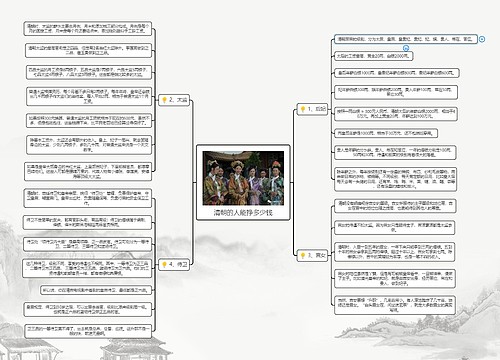Select topmost node under the 太监 branch
The height and width of the screenshot is (360, 500).
(x=88, y=28)
